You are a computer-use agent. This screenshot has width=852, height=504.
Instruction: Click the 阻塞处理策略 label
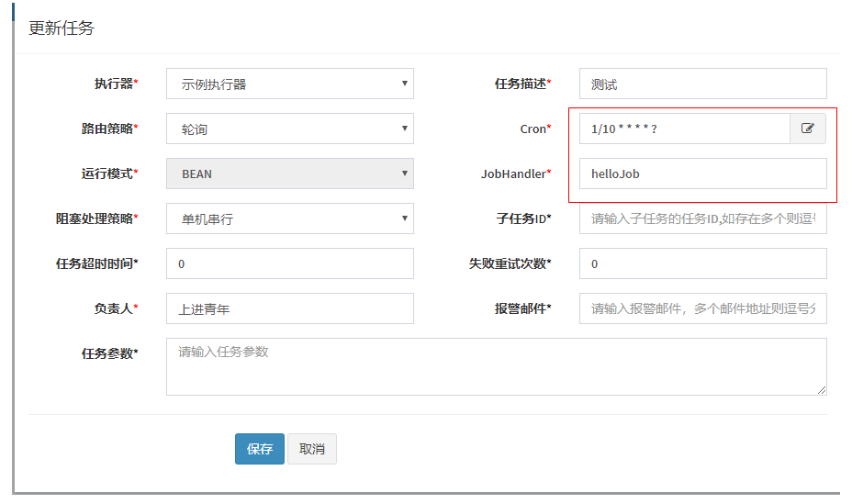click(x=96, y=218)
